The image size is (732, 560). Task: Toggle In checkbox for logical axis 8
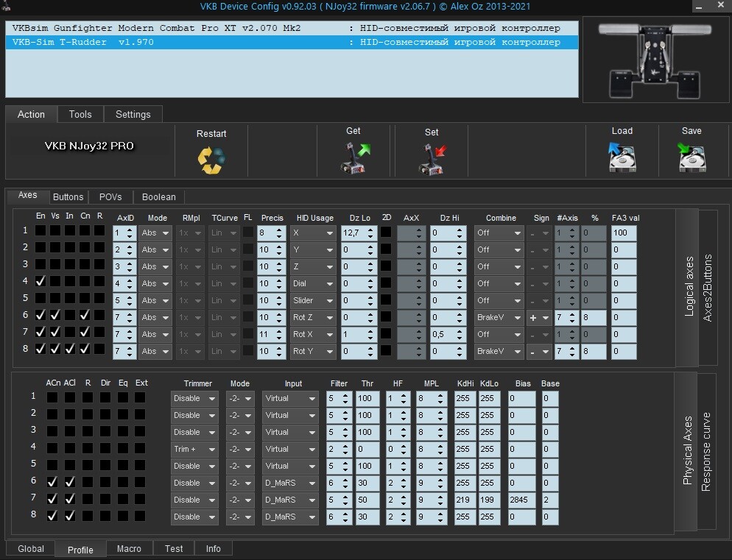point(69,349)
